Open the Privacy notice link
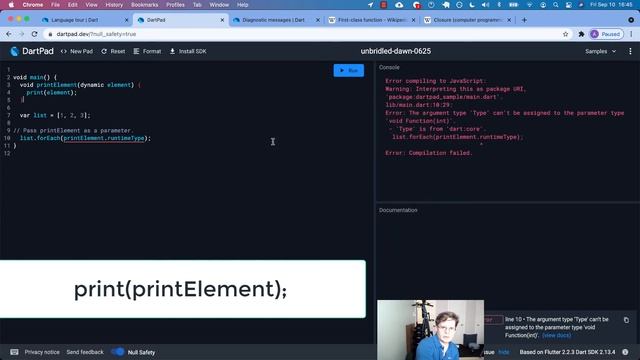This screenshot has width=640, height=360. (42, 352)
